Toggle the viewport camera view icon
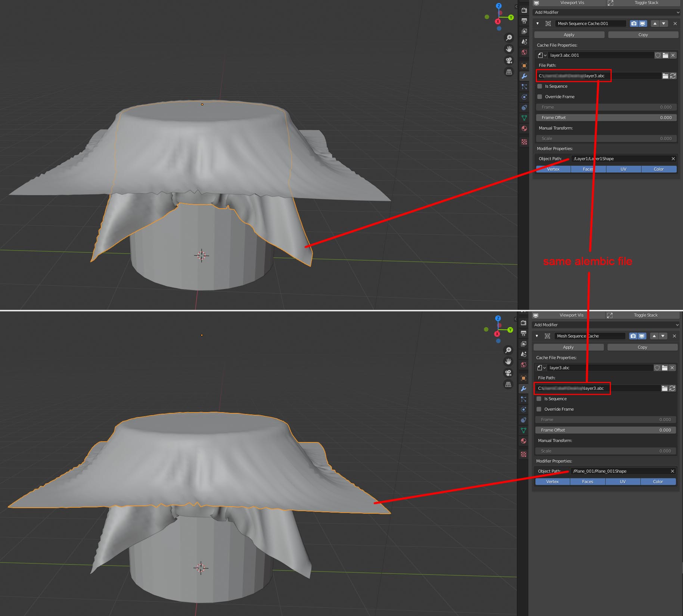The image size is (683, 616). 509,61
